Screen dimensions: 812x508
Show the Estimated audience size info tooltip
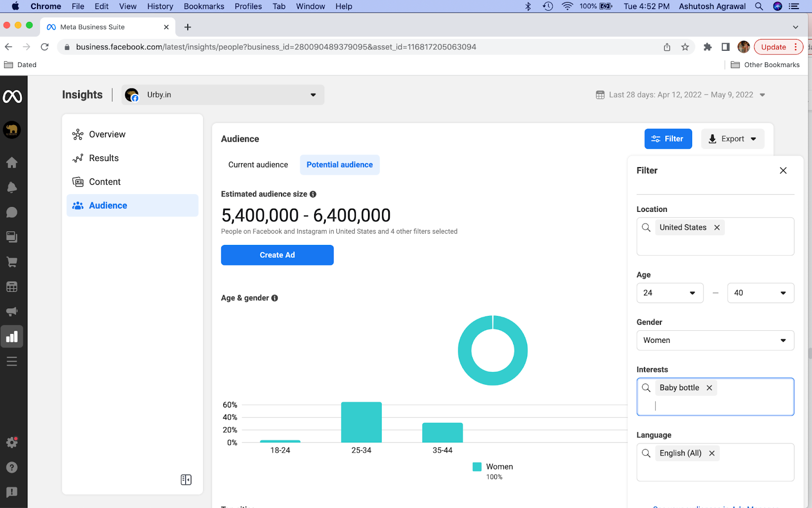tap(313, 194)
